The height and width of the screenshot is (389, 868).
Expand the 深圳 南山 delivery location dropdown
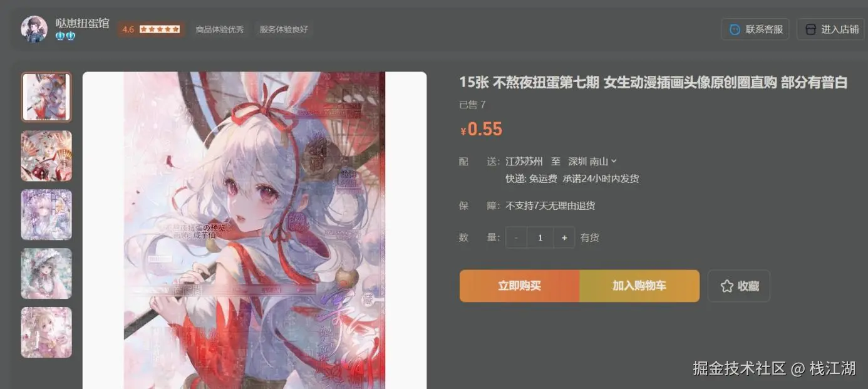coord(592,162)
